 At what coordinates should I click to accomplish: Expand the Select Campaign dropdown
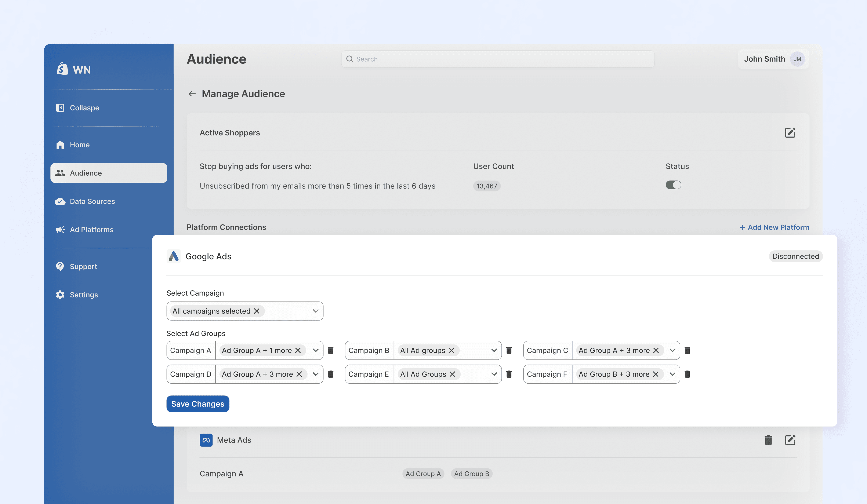click(315, 311)
